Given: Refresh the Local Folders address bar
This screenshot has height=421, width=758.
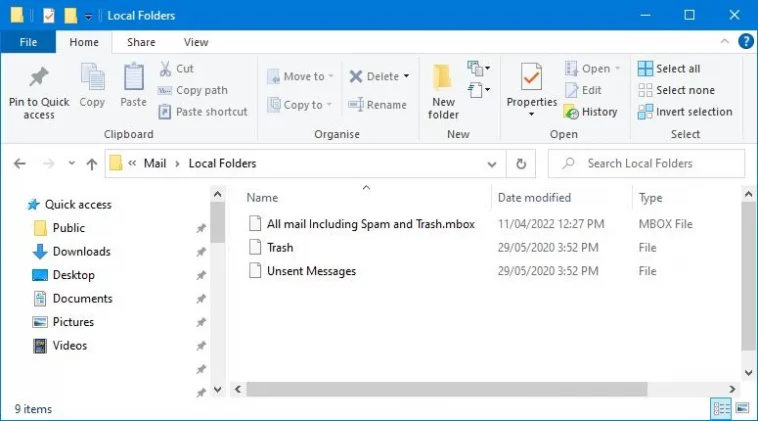Looking at the screenshot, I should 521,164.
